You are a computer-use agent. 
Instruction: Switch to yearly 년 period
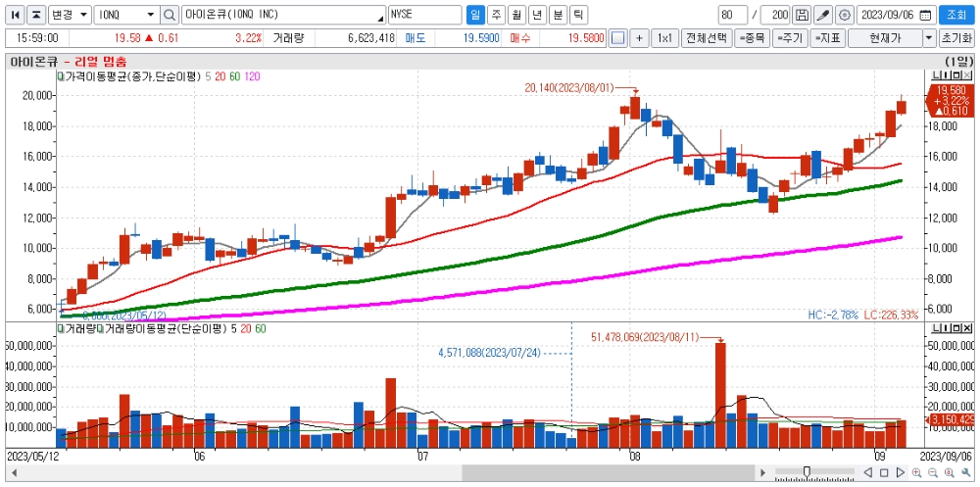[537, 15]
